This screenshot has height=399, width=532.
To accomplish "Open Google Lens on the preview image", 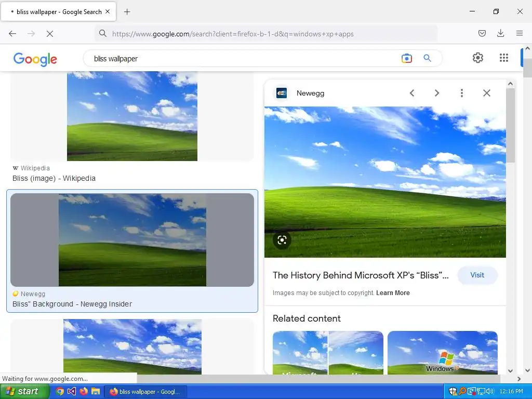I will 282,240.
